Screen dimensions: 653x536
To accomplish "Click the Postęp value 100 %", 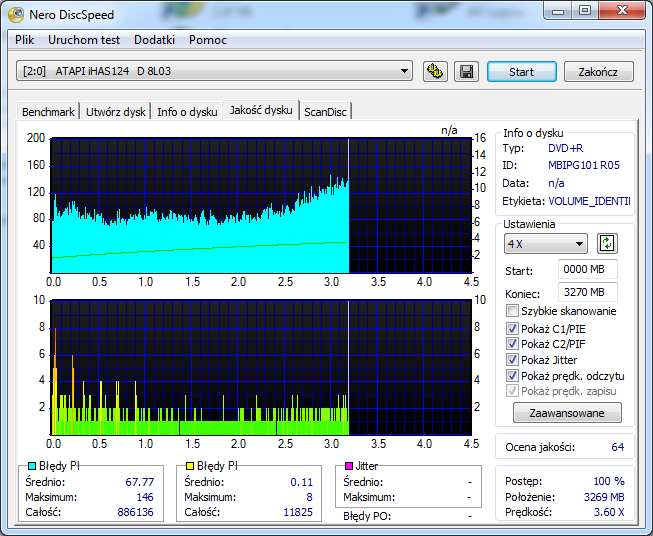I will point(609,481).
